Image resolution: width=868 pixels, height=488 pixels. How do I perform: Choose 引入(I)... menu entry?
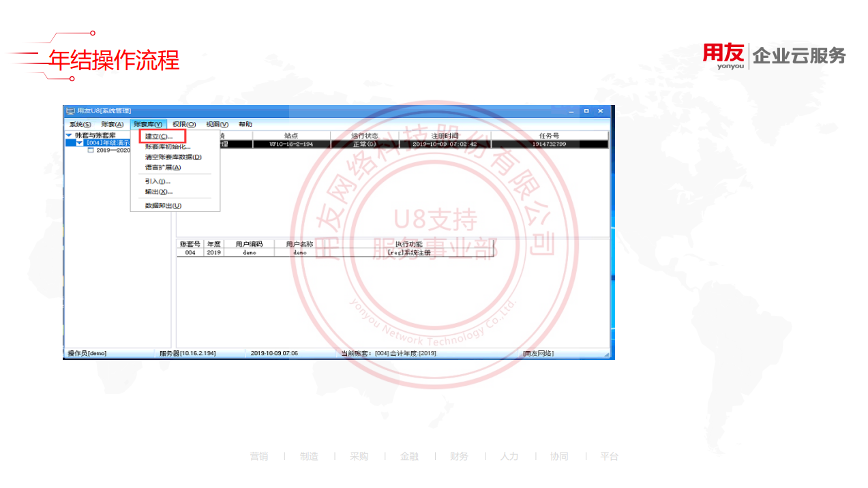pos(158,181)
